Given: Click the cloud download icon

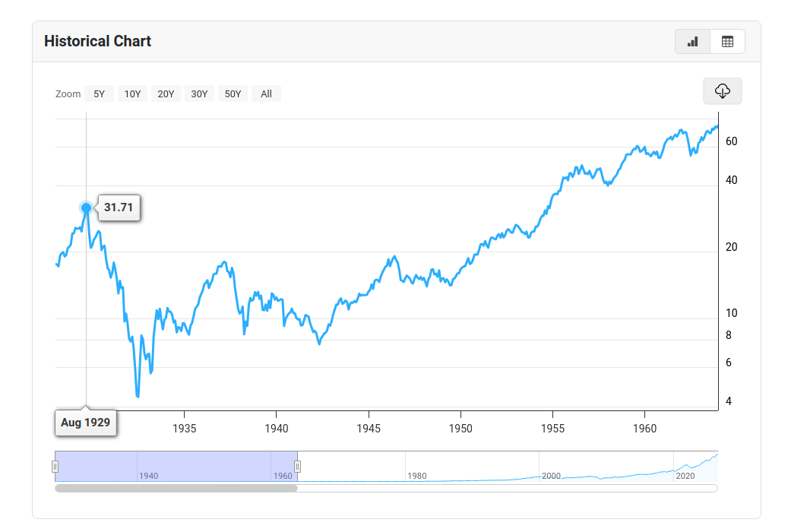Looking at the screenshot, I should click(722, 91).
